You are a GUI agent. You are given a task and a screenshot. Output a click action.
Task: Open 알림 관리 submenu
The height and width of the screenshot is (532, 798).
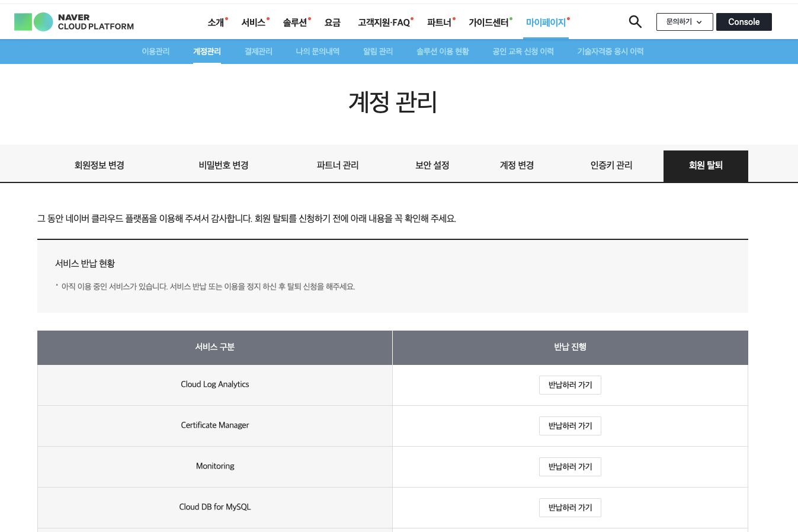pyautogui.click(x=378, y=52)
